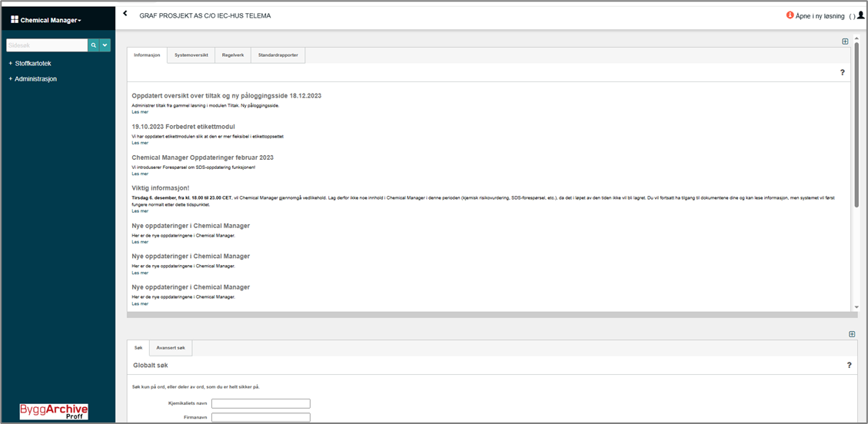Click the red info icon in header
This screenshot has width=868, height=424.
[x=790, y=15]
